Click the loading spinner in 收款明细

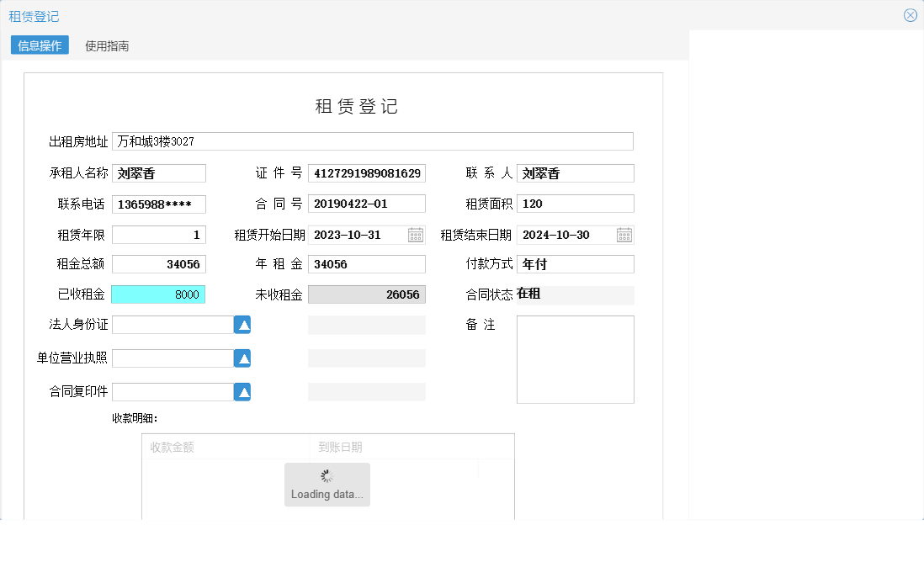tap(327, 477)
